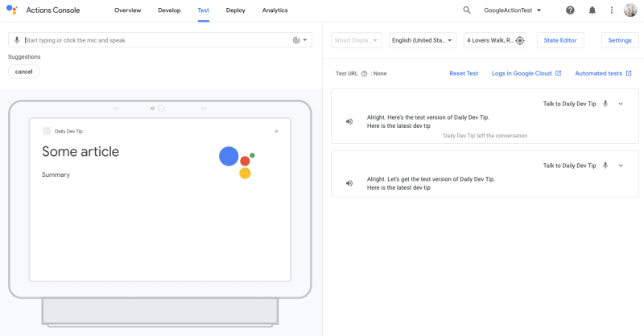644x336 pixels.
Task: Click the Suggestions label
Action: coord(24,57)
